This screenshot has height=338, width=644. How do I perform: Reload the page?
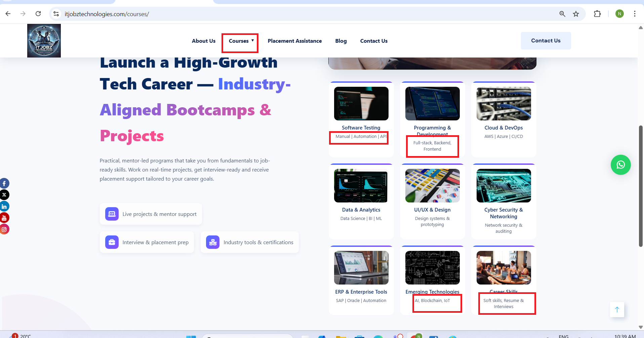click(38, 14)
